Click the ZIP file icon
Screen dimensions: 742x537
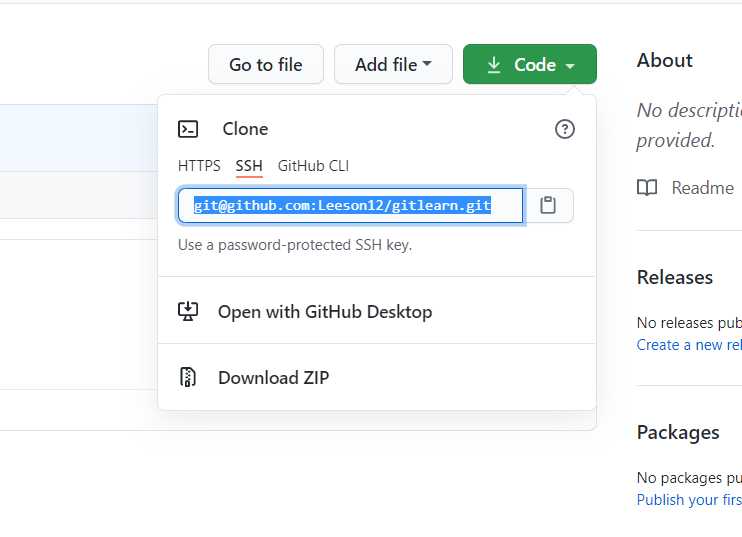(x=188, y=377)
